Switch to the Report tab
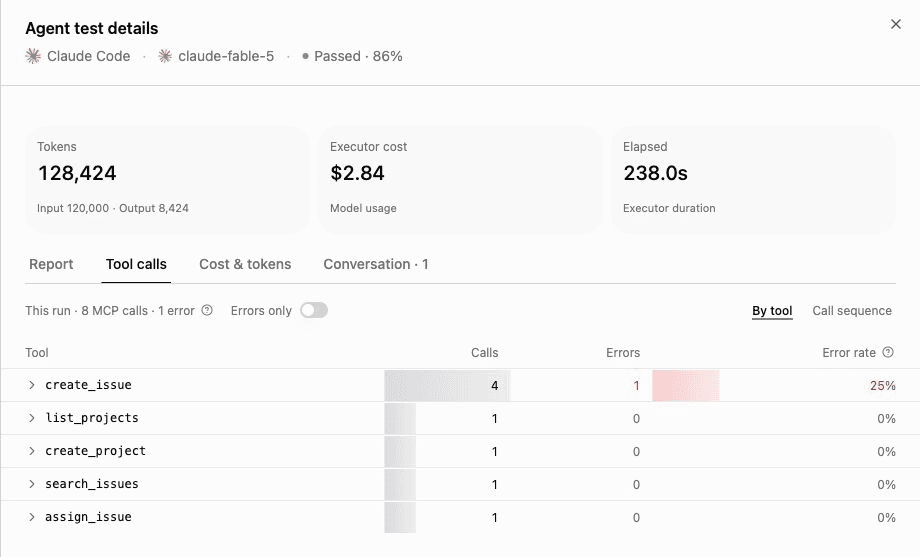 pyautogui.click(x=51, y=264)
